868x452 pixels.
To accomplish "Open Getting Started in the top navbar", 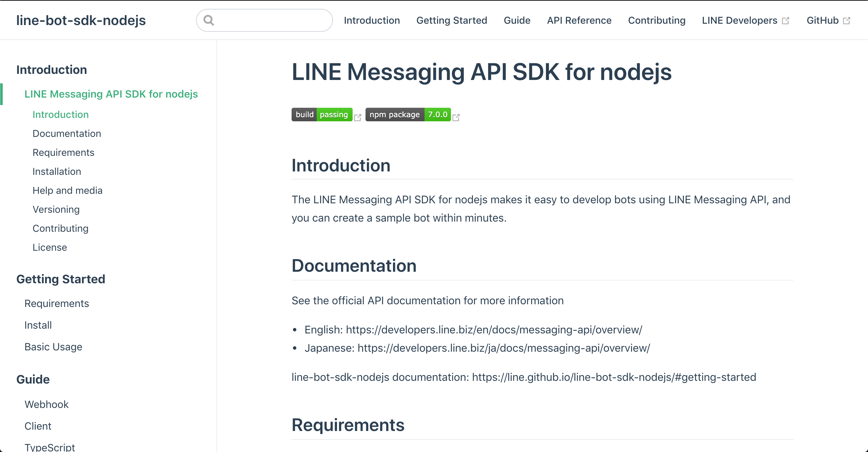I will click(452, 20).
